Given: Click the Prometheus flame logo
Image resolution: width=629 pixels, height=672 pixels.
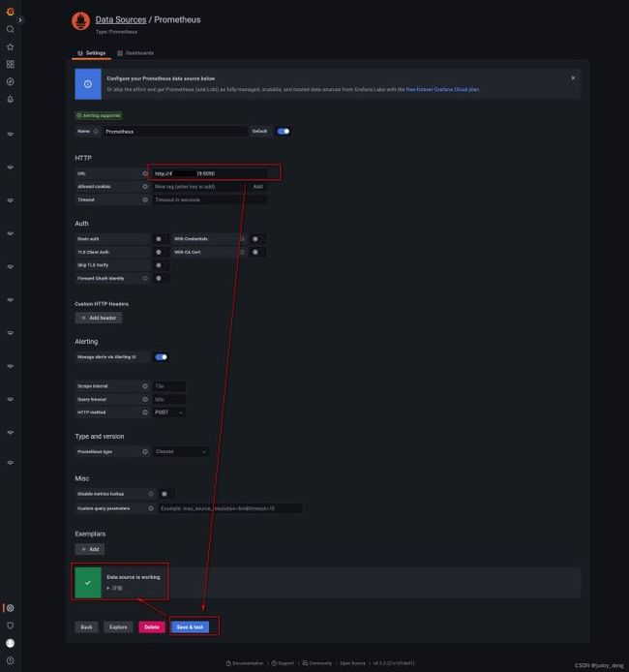Looking at the screenshot, I should 80,21.
